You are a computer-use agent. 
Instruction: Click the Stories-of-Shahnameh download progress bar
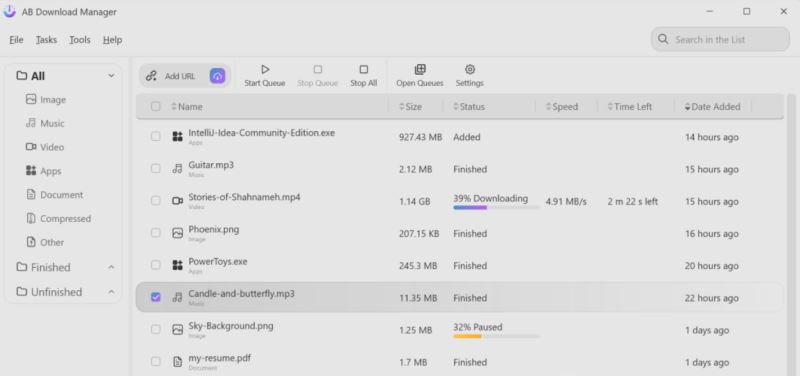pos(496,208)
